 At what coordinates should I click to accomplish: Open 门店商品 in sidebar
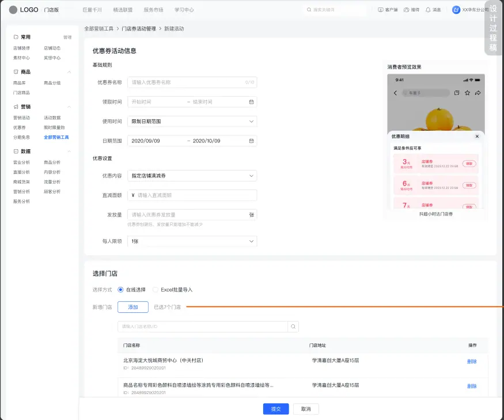21,93
